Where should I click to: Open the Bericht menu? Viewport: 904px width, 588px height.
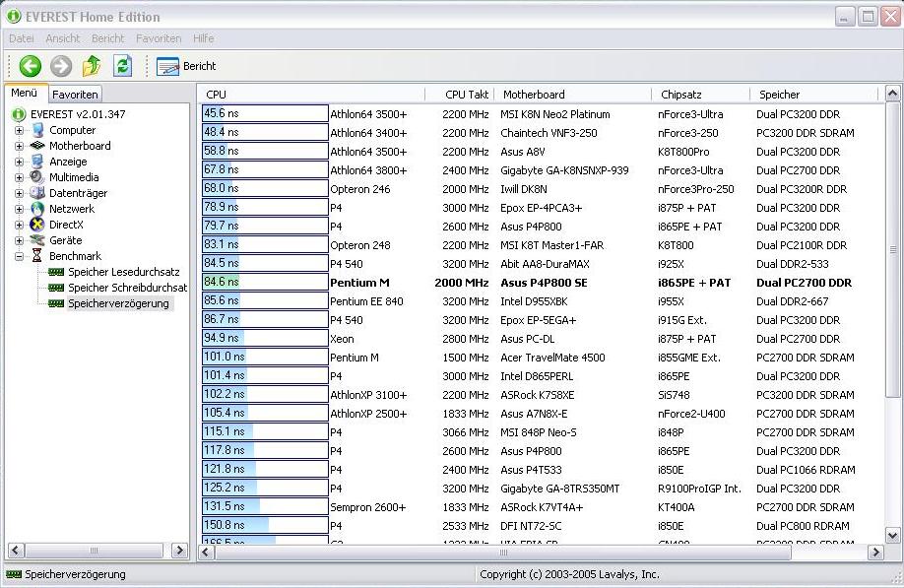click(x=107, y=38)
